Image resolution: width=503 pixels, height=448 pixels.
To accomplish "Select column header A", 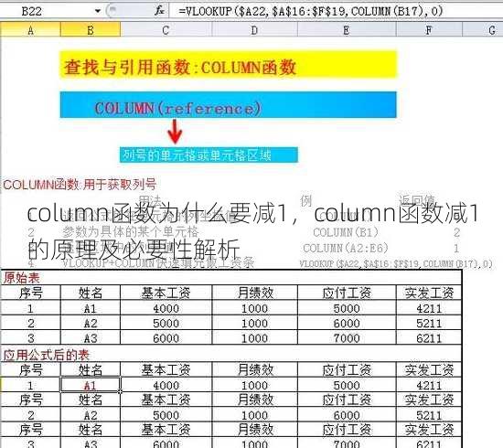I will point(31,30).
